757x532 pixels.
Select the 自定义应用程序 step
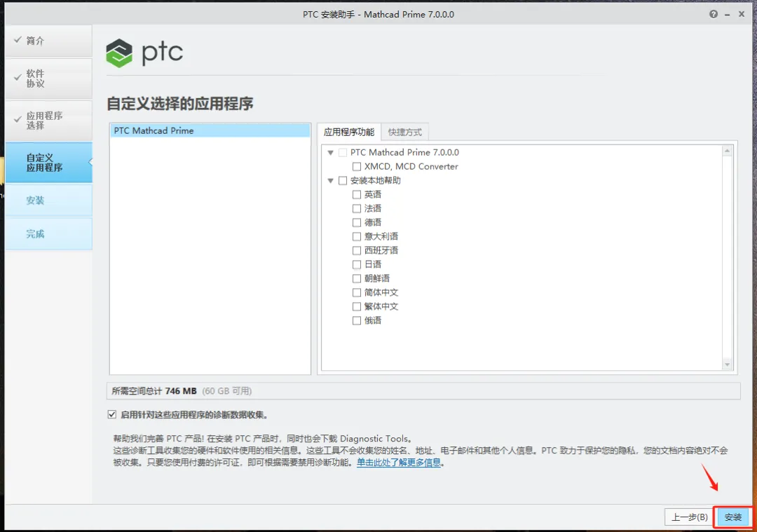(x=49, y=163)
